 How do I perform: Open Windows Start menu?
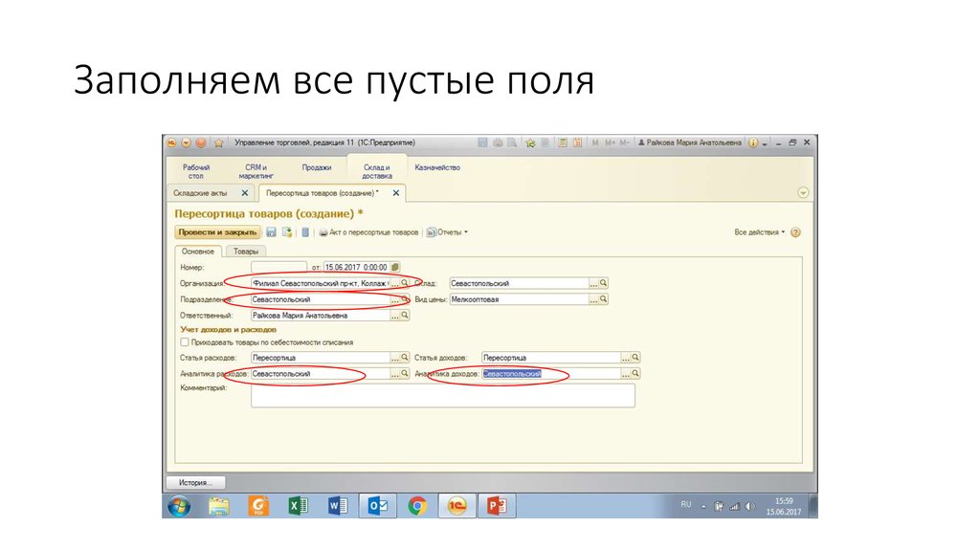179,506
